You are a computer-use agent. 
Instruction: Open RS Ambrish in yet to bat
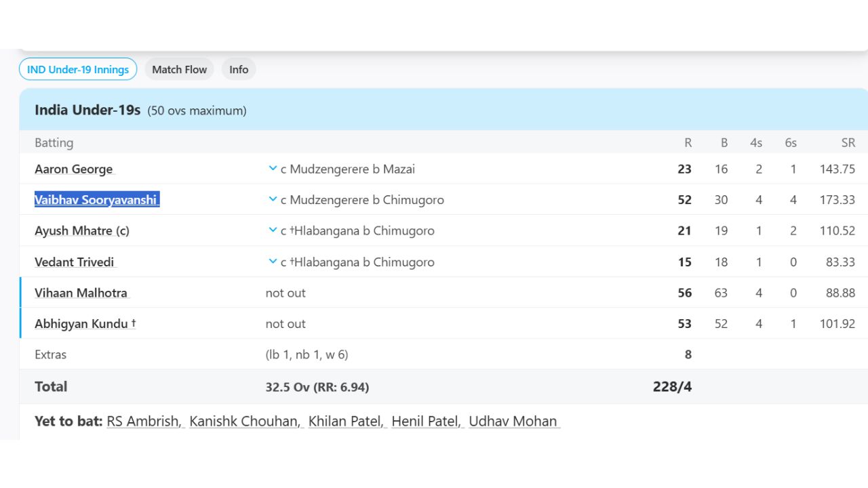coord(144,421)
